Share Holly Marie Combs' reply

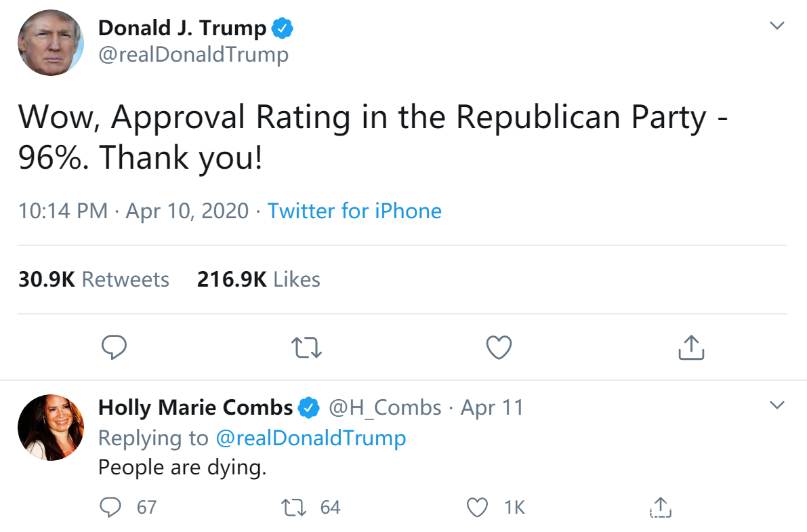660,507
